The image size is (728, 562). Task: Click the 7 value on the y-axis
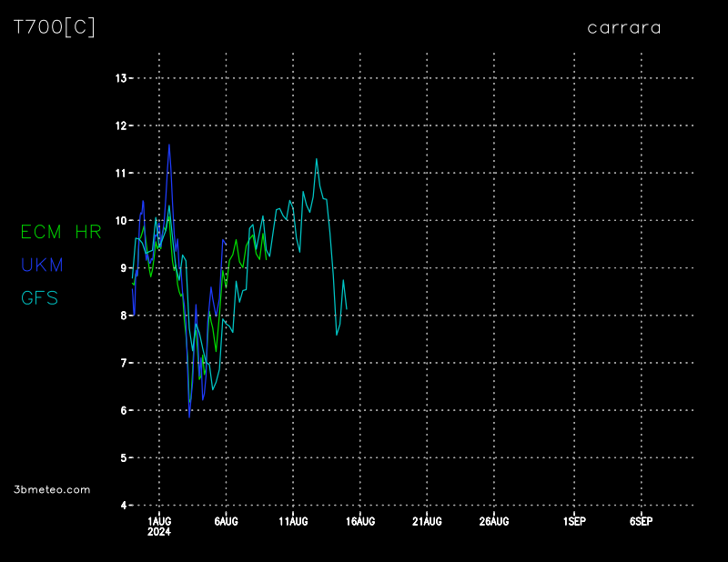tap(123, 363)
